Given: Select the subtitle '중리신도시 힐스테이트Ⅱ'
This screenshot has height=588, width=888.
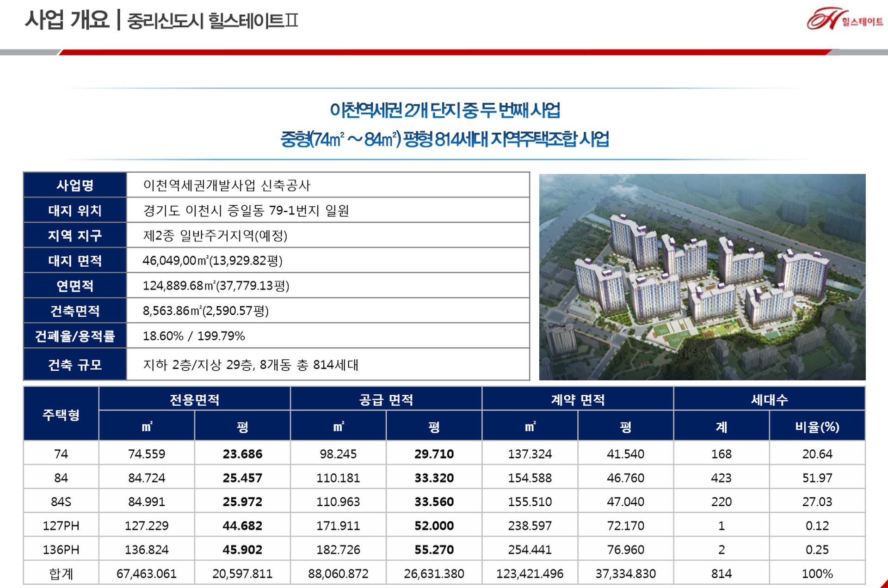Looking at the screenshot, I should (213, 21).
